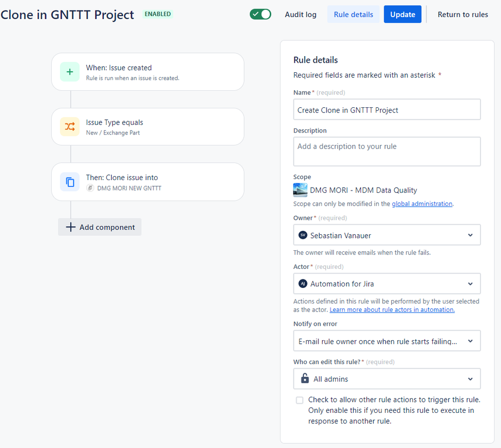Select the Then: Clone issue into card
This screenshot has height=448, width=501.
coord(147,182)
